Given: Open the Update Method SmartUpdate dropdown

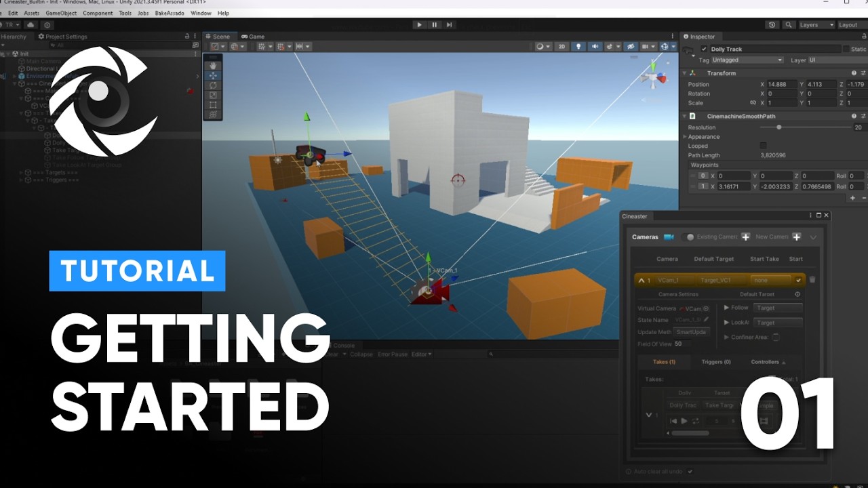Looking at the screenshot, I should (x=691, y=332).
